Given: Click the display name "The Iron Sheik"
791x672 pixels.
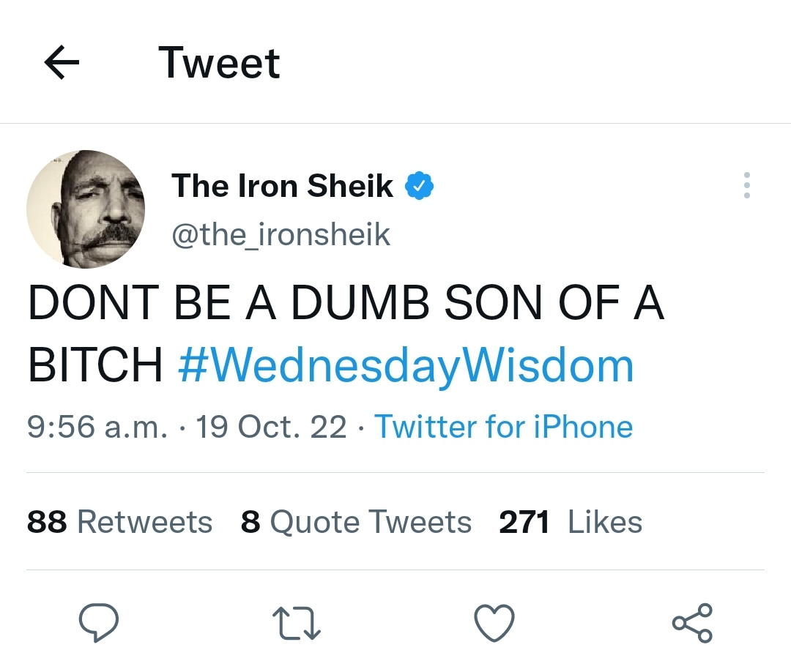Looking at the screenshot, I should 282,186.
